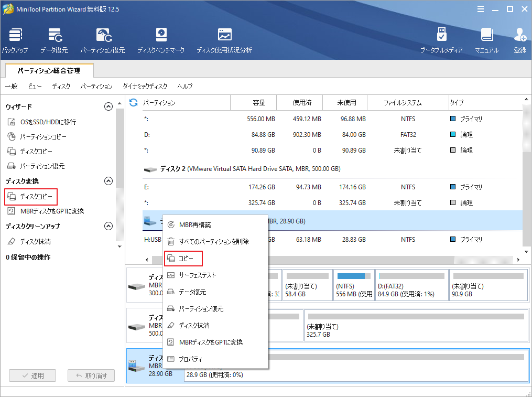This screenshot has width=532, height=397.
Task: Click the down arrow of the sidebar scrollbar
Action: pyautogui.click(x=120, y=246)
